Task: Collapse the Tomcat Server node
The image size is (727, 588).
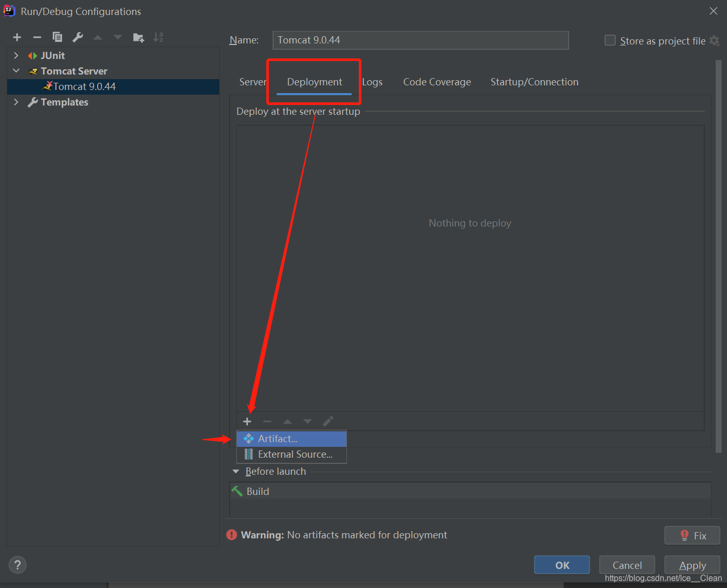Action: click(16, 71)
